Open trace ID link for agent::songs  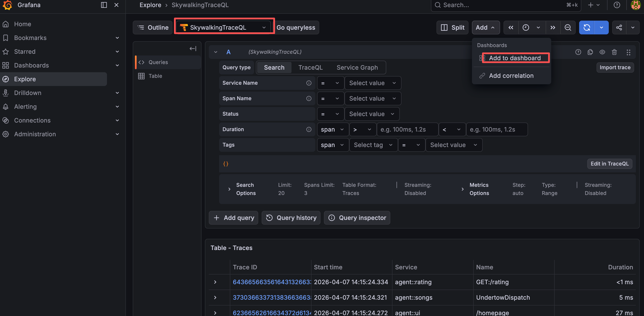click(x=272, y=298)
